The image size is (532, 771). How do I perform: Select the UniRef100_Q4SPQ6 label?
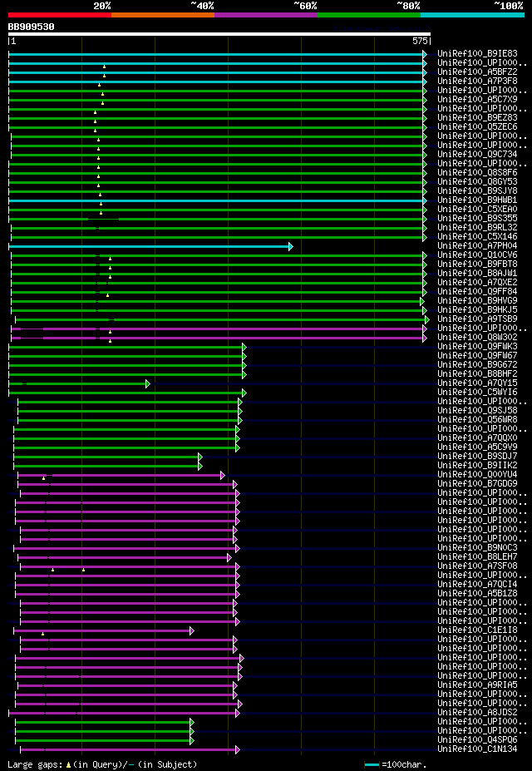point(477,740)
